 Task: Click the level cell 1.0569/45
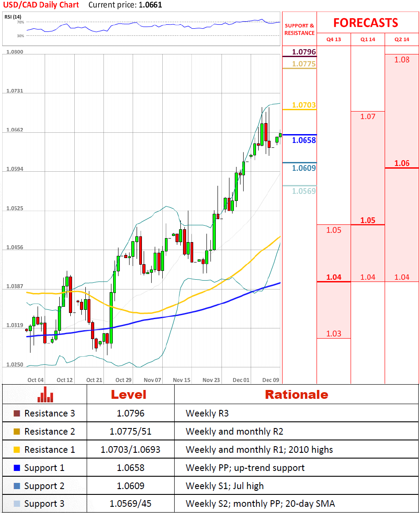click(130, 504)
